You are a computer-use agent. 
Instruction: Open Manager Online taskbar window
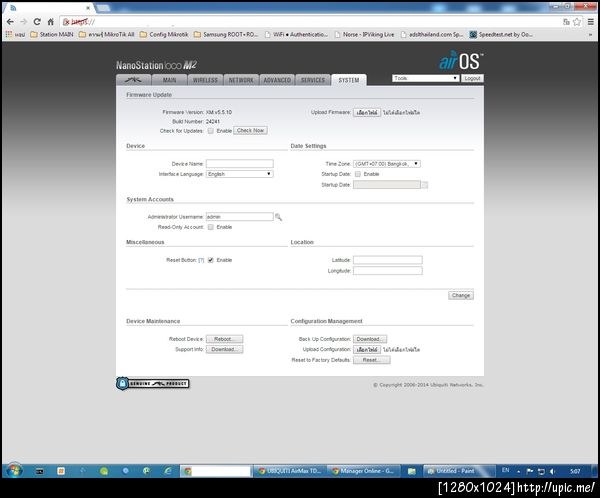pos(364,471)
